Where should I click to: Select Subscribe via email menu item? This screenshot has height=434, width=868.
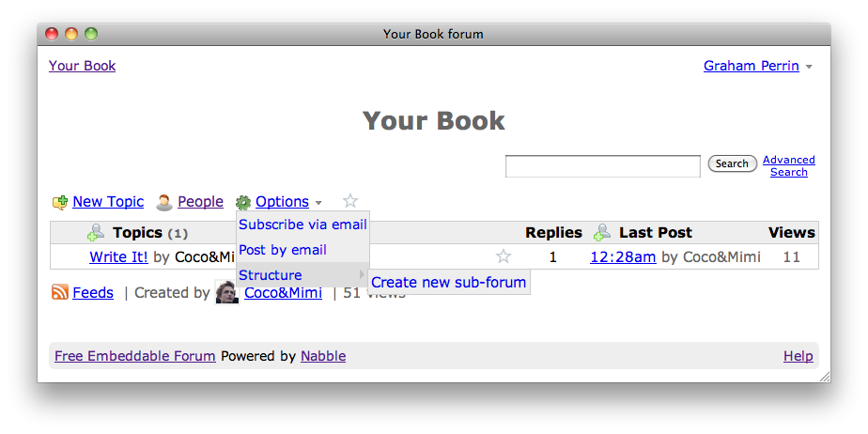302,225
